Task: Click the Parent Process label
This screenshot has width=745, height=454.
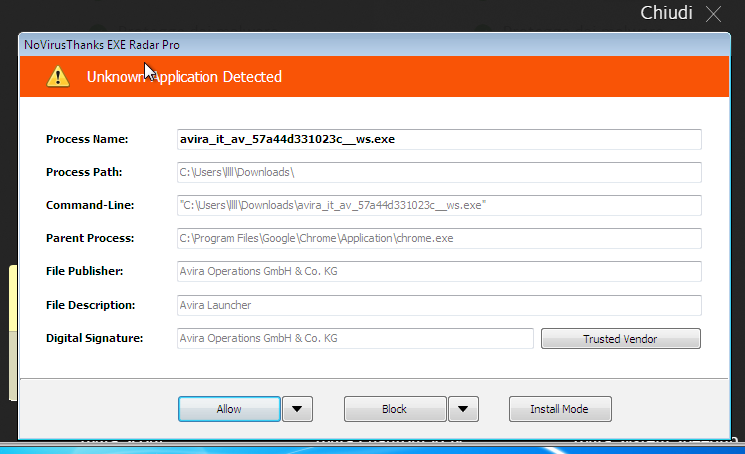Action: coord(90,238)
